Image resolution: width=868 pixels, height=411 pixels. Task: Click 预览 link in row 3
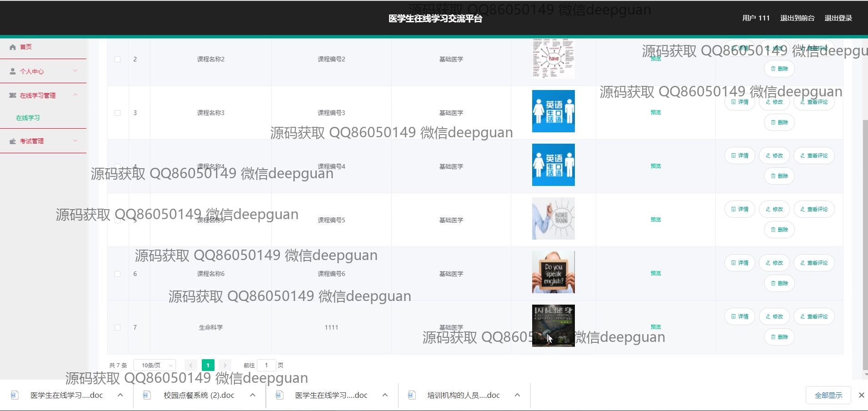click(x=655, y=112)
